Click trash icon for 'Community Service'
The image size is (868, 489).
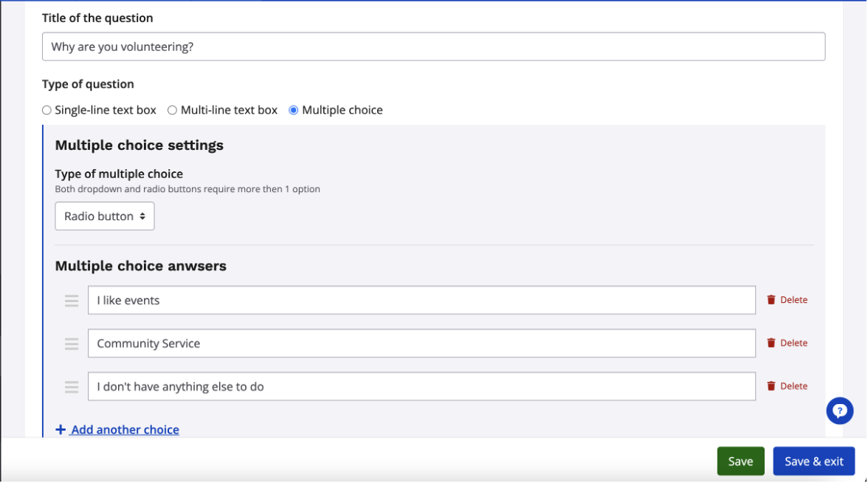pyautogui.click(x=771, y=343)
